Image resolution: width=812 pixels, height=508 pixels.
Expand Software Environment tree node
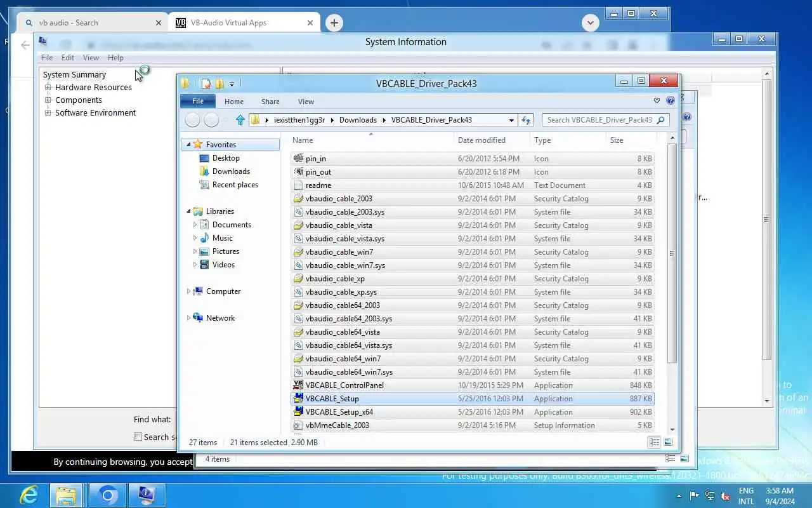coord(48,113)
